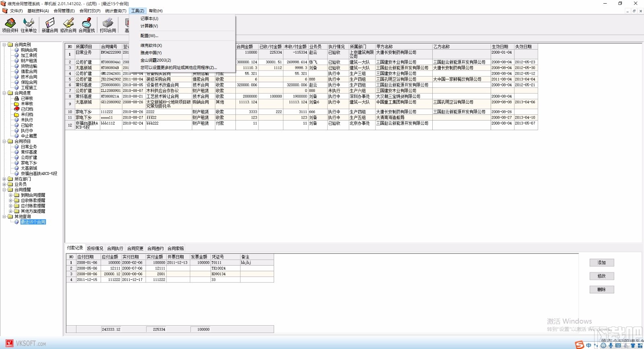Expand the 所在部门 tree node
644x349 pixels.
[4, 179]
